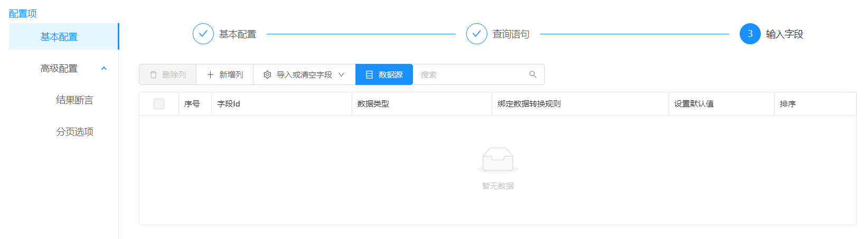Click the 排序 column header
Viewport: 868px width, 239px height.
pyautogui.click(x=788, y=104)
